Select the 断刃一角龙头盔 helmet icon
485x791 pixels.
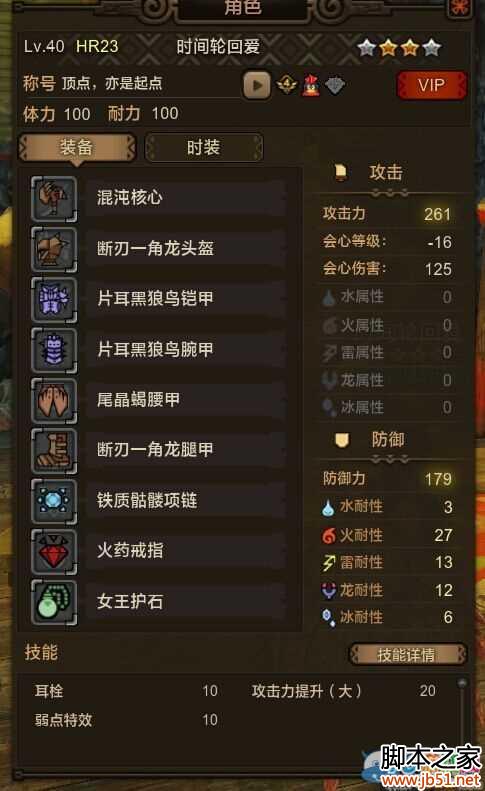pyautogui.click(x=54, y=249)
